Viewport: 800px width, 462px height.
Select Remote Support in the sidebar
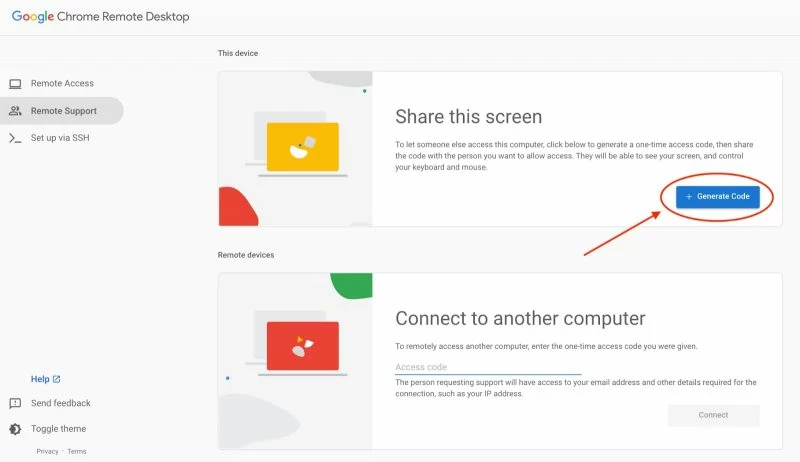(64, 111)
